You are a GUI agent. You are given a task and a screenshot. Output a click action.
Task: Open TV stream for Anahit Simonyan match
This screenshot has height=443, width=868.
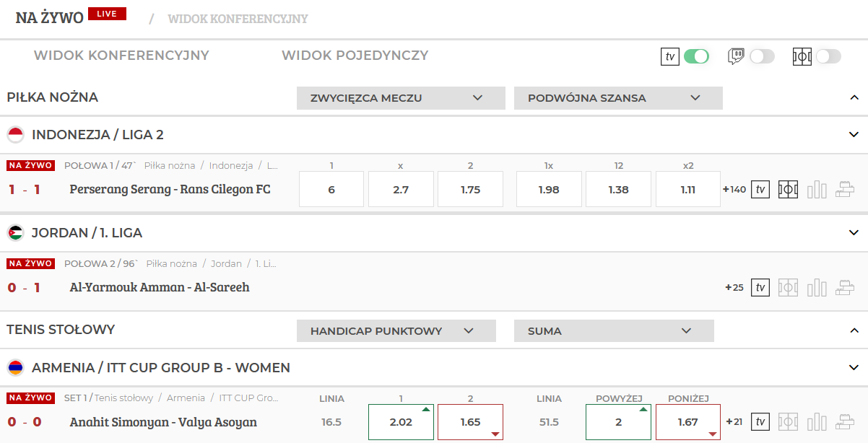[x=760, y=422]
